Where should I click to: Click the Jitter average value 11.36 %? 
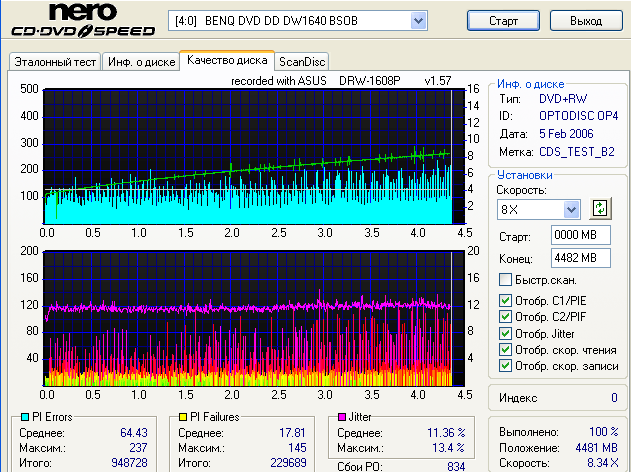click(x=446, y=433)
